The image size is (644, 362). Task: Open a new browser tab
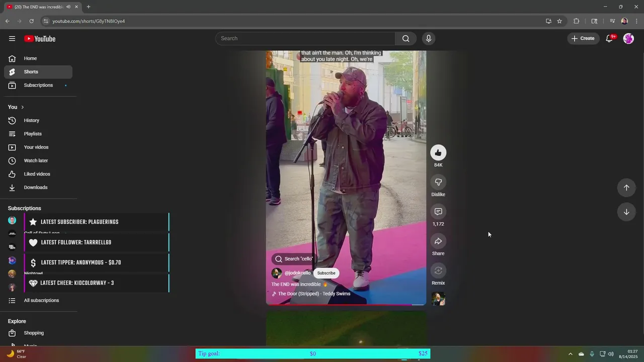click(x=89, y=7)
